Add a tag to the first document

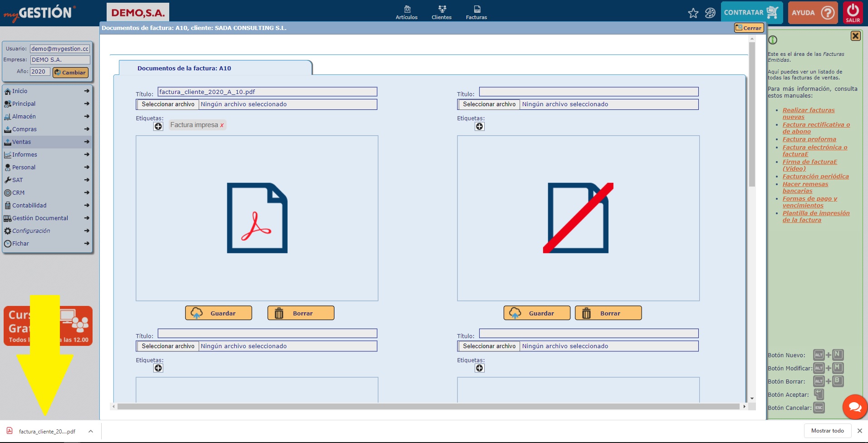point(158,127)
